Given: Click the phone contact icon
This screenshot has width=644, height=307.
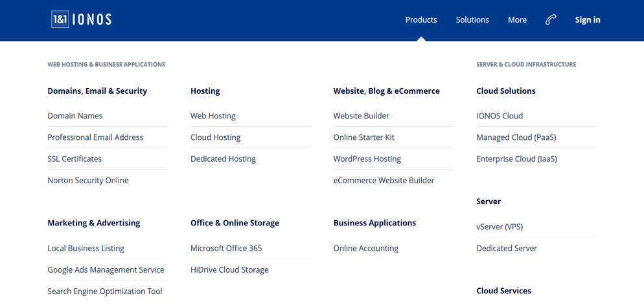Looking at the screenshot, I should pos(551,19).
